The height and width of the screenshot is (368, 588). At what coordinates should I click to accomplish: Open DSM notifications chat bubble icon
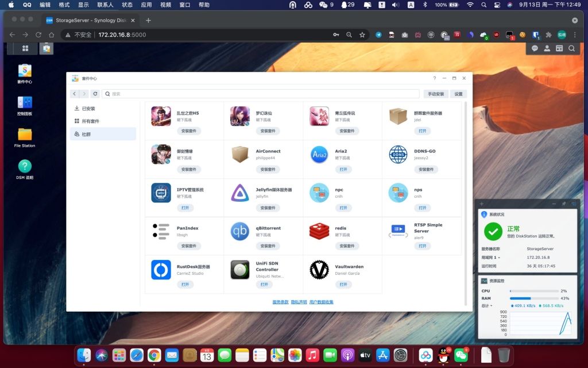tap(535, 48)
